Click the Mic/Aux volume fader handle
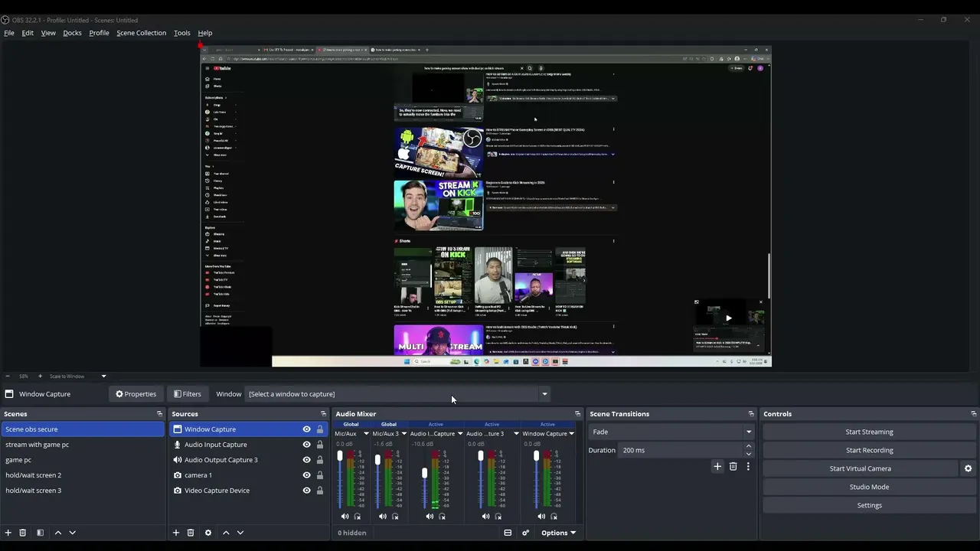The width and height of the screenshot is (980, 551). pos(340,456)
